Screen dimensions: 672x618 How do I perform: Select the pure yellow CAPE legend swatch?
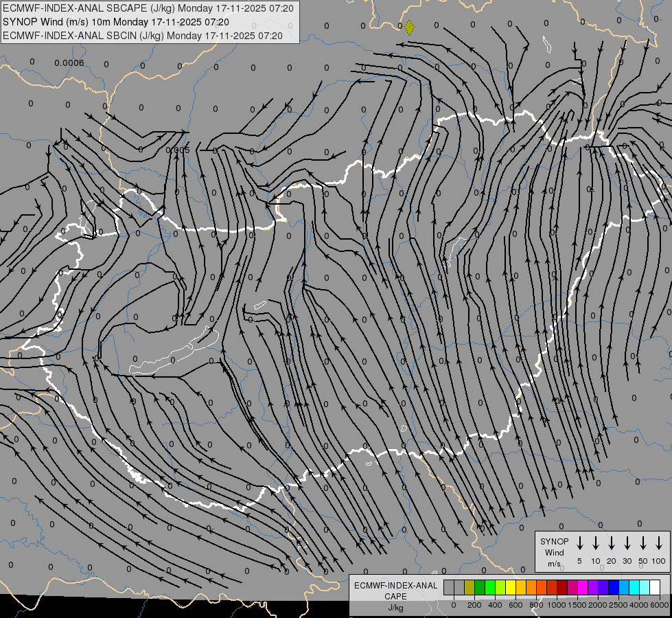511,587
